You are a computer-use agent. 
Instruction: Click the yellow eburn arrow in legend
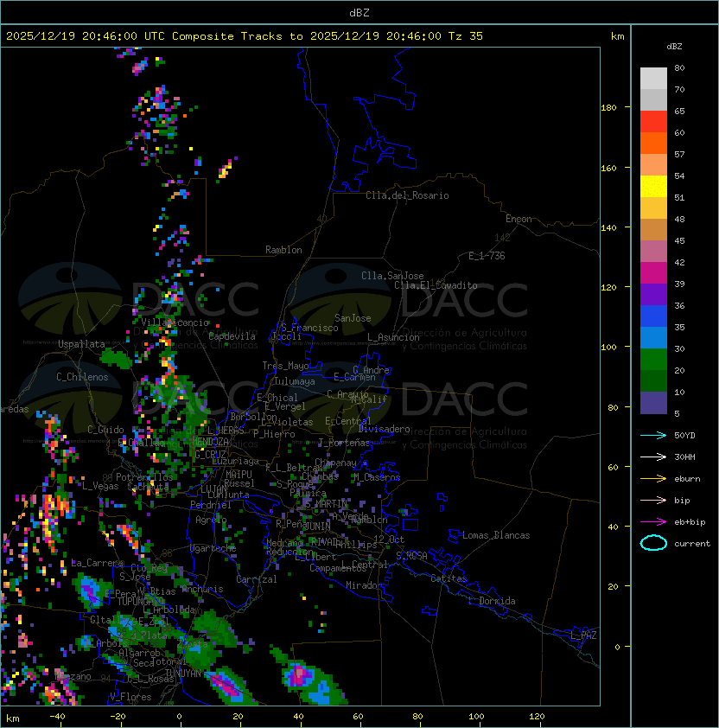653,479
